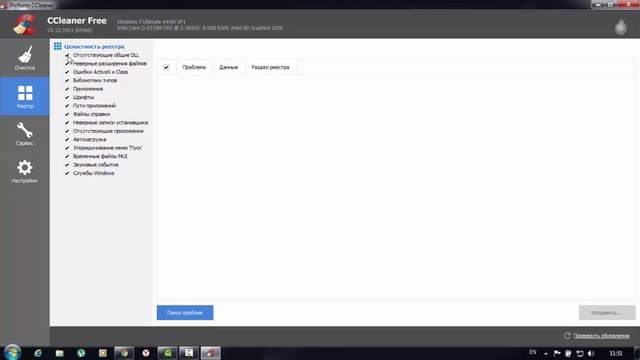
Task: Click the CCleaner logo in the header
Action: click(24, 24)
